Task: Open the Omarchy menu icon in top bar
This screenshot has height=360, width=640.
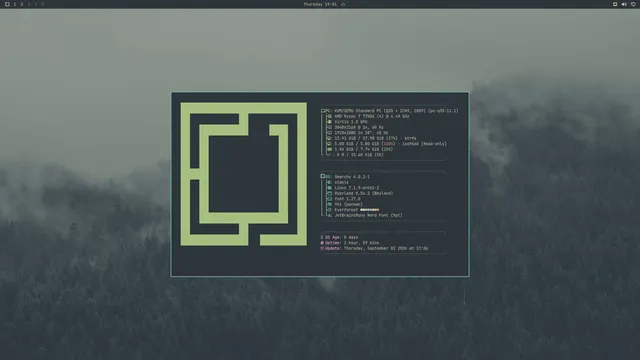Action: click(x=7, y=4)
